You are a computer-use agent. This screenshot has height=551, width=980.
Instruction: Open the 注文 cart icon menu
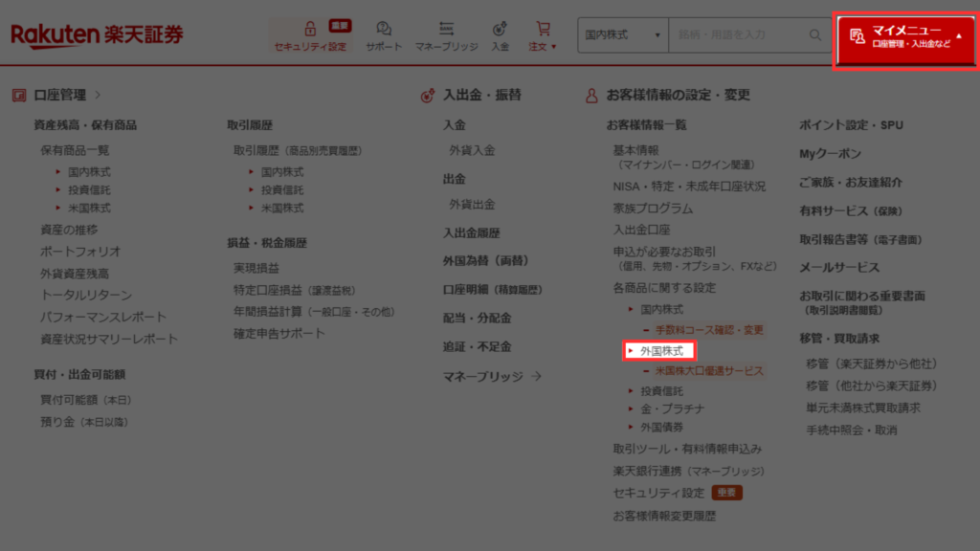coord(543,29)
